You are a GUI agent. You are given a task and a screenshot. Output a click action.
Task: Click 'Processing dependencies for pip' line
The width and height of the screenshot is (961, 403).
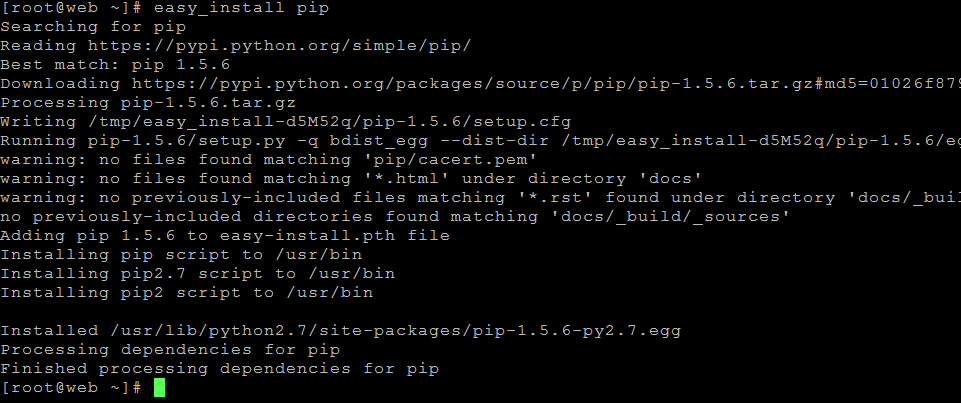[x=170, y=350]
